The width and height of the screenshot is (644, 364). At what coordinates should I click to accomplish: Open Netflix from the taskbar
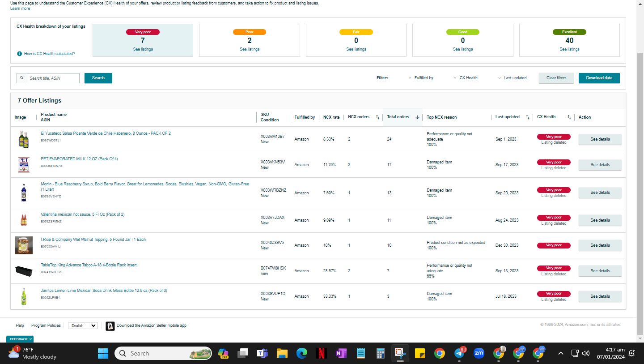[x=321, y=353]
